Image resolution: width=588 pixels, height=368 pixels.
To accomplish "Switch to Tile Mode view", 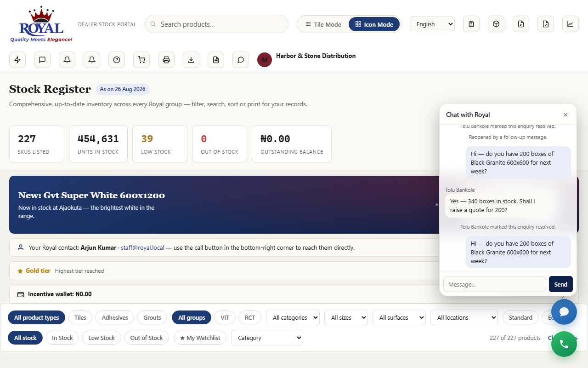I will point(323,24).
